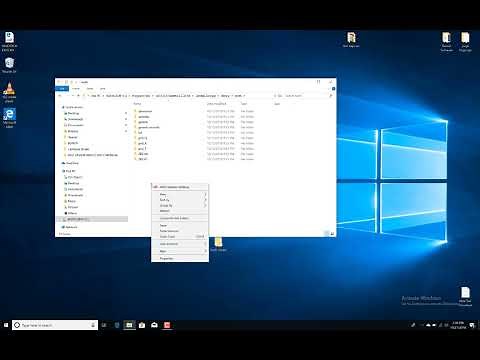Image resolution: width=480 pixels, height=360 pixels.
Task: Choose Paste shortcut in context menu
Action: [x=180, y=231]
